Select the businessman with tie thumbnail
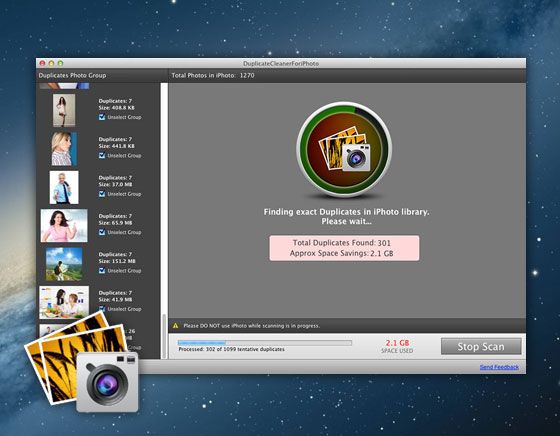This screenshot has width=560, height=436. point(64,187)
